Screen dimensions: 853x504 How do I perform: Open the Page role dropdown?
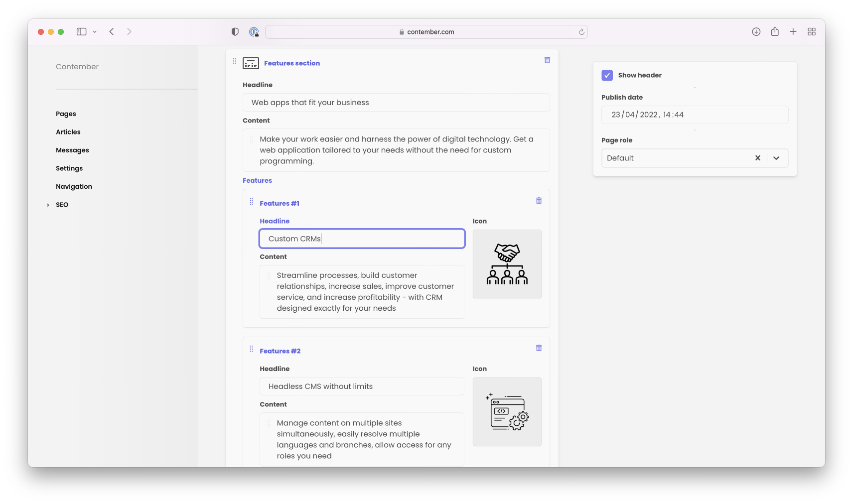(776, 158)
